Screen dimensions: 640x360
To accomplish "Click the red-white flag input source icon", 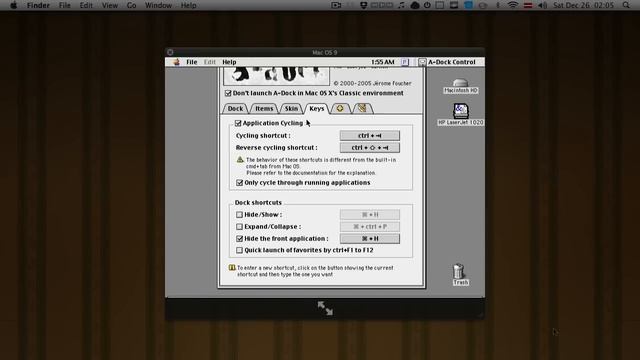I will coord(528,5).
